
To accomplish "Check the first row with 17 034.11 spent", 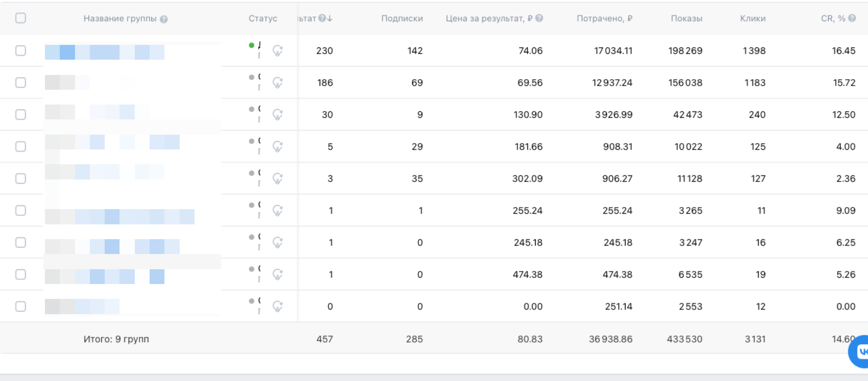I will tap(20, 51).
